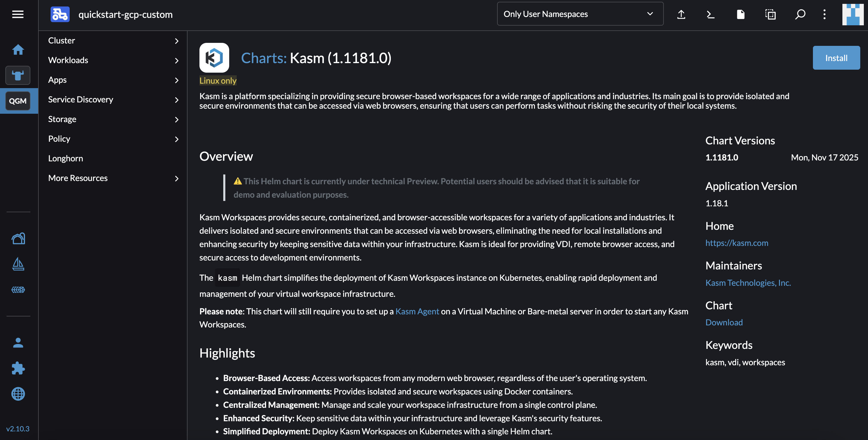868x440 pixels.
Task: Click the Browser-Based Access bullet
Action: 435,378
